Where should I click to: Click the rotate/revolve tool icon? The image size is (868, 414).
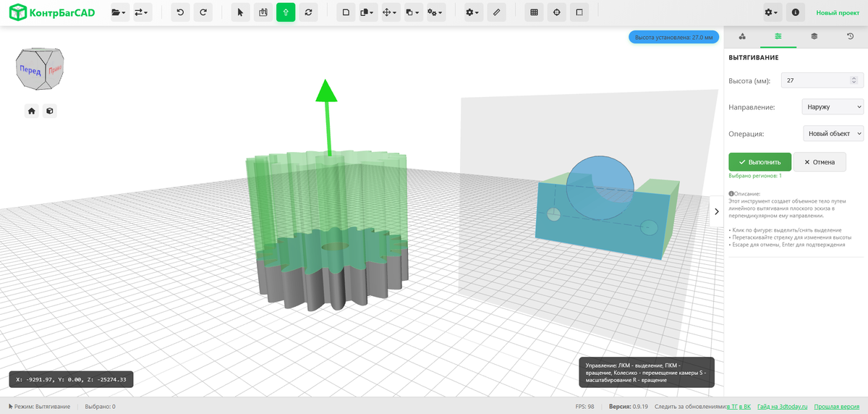coord(308,12)
